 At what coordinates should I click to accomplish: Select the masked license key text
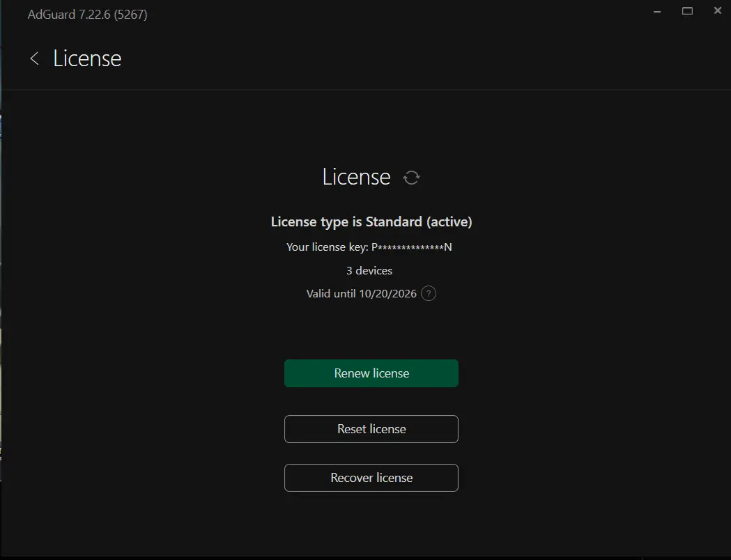(412, 247)
